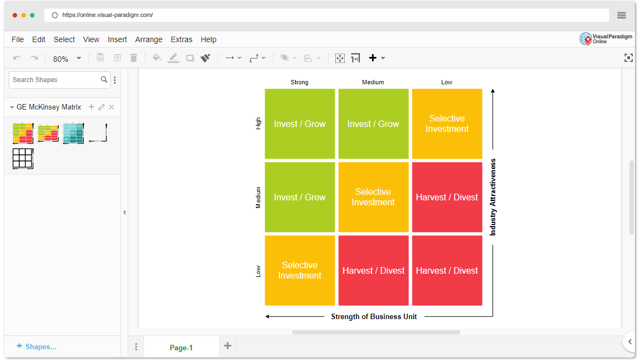Click the browser hamburger menu icon
641x364 pixels.
pyautogui.click(x=621, y=15)
